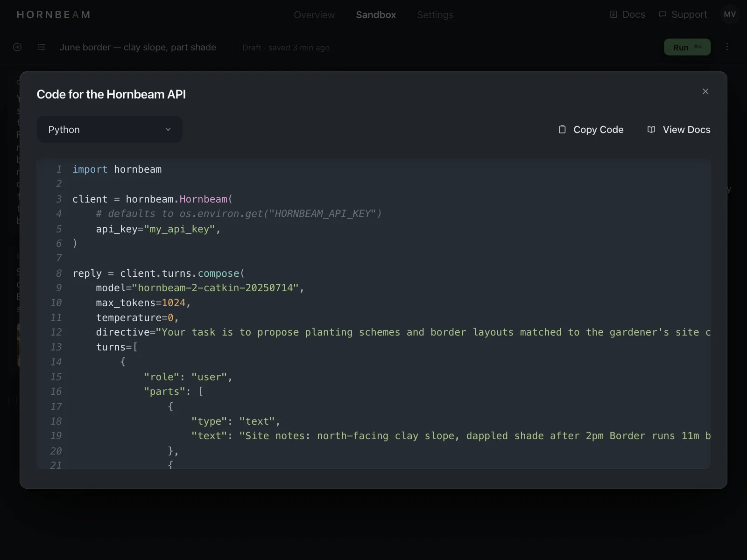Open the prompt list icon
The image size is (747, 560).
click(42, 47)
